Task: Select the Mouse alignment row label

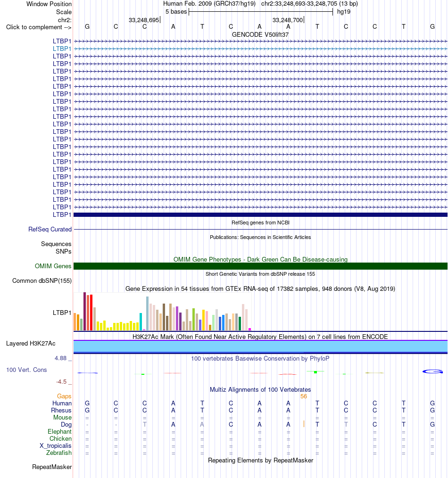Action: click(x=63, y=417)
